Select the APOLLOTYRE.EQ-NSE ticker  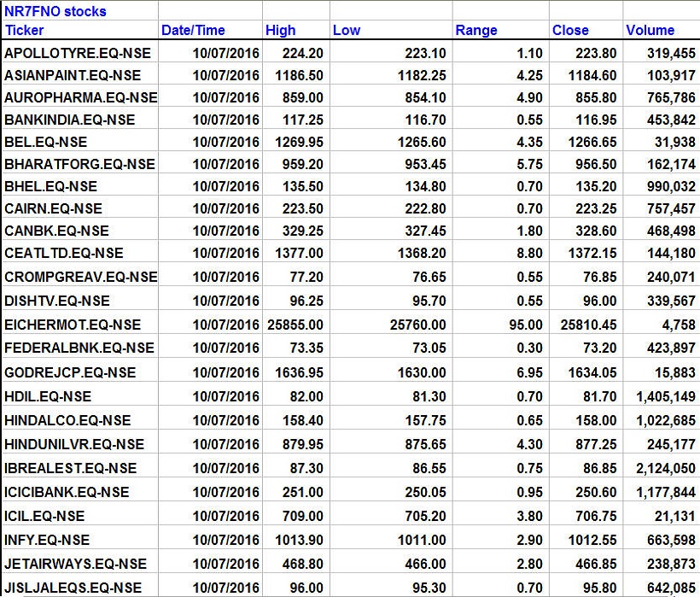(78, 53)
